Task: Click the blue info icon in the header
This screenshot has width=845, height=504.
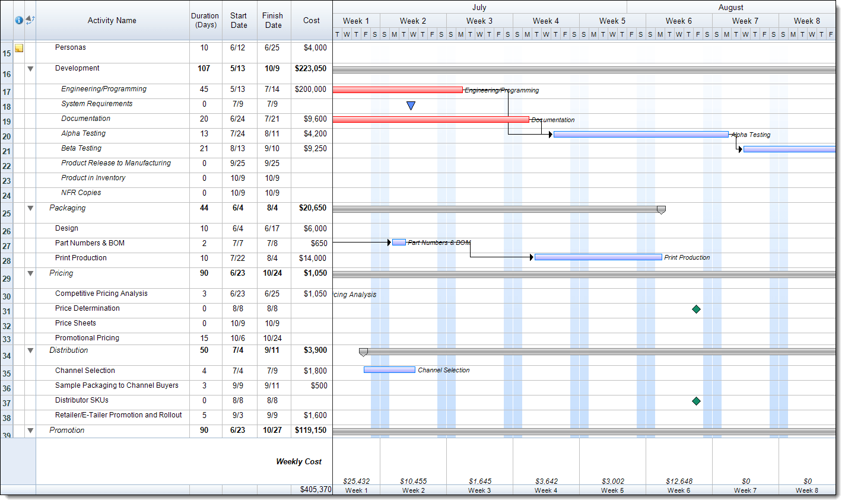Action: tap(19, 20)
